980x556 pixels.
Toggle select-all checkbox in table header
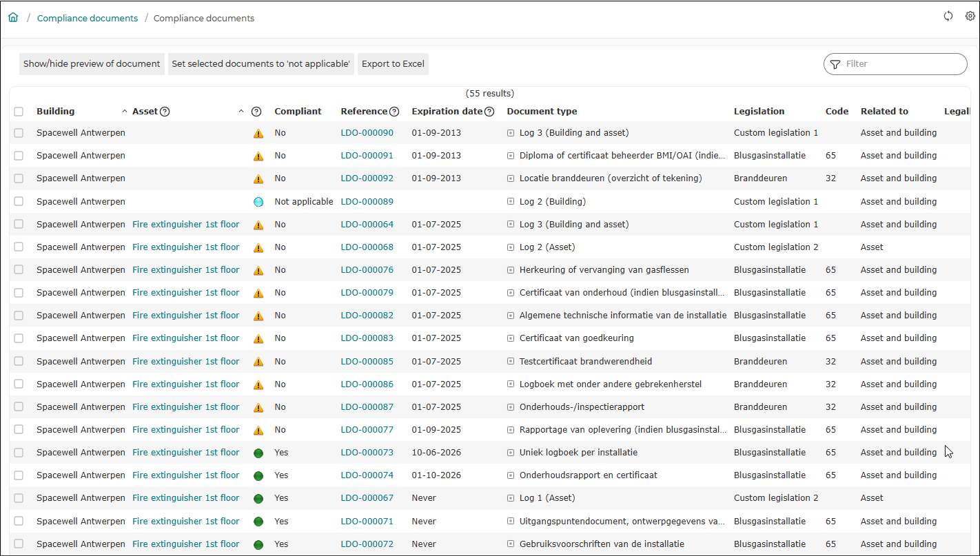[x=19, y=112]
